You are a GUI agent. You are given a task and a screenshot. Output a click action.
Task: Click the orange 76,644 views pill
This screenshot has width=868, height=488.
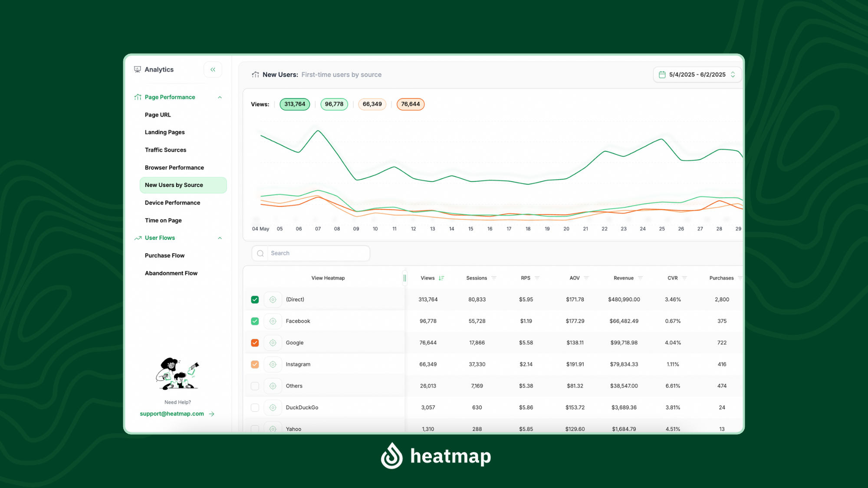click(x=410, y=104)
